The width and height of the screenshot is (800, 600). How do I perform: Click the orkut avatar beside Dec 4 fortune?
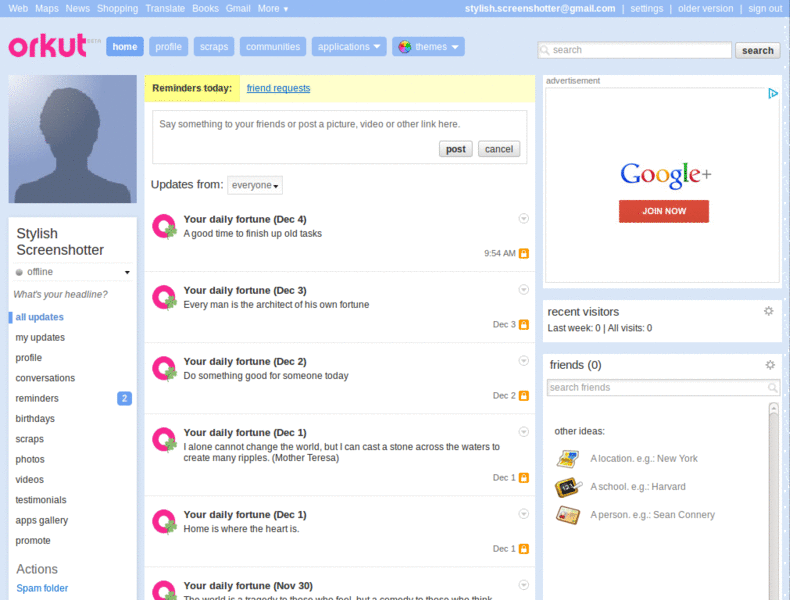tap(164, 227)
